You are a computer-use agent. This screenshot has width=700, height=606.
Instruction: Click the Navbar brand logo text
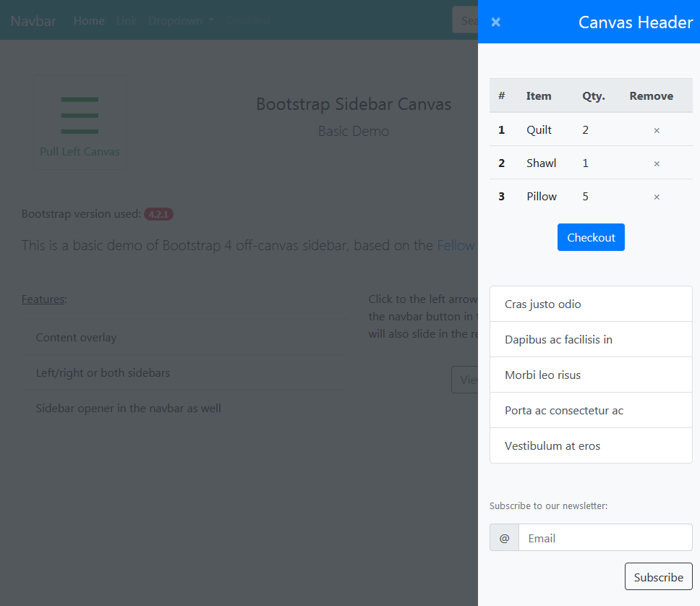(x=33, y=20)
